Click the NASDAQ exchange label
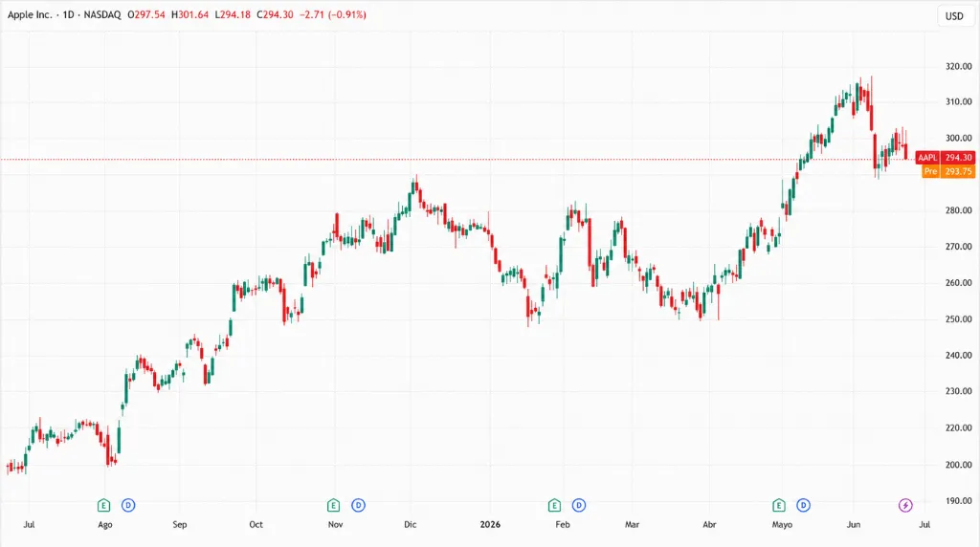 point(102,14)
